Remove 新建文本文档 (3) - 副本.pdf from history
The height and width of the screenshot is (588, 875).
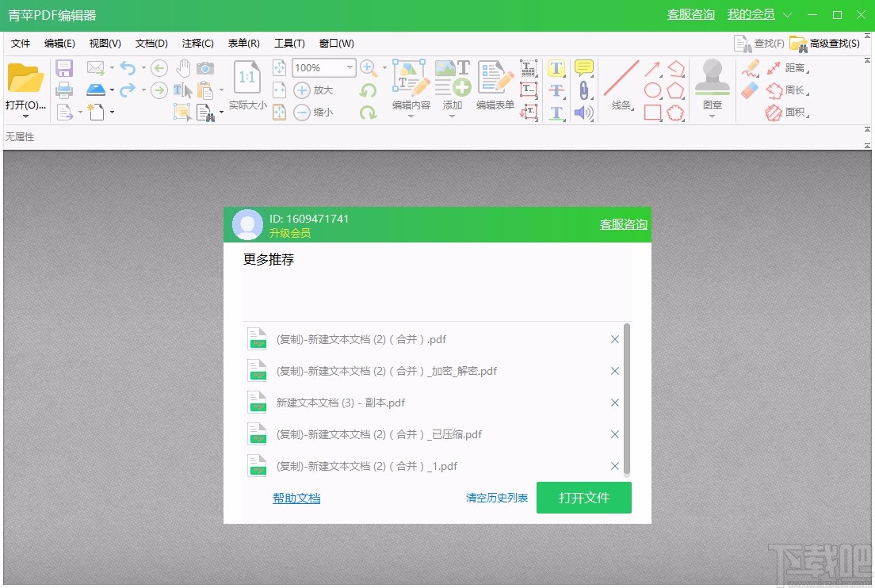tap(614, 403)
